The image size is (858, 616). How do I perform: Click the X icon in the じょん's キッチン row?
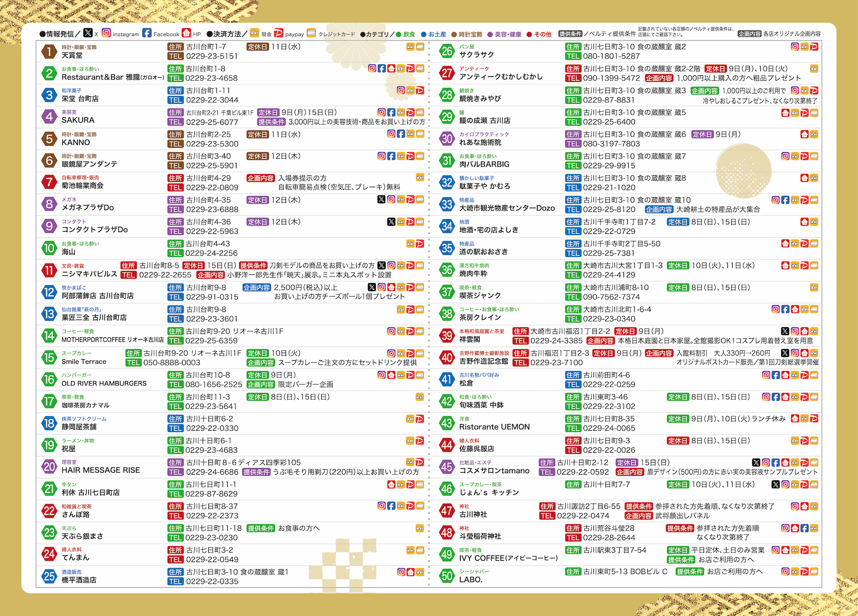point(776,484)
